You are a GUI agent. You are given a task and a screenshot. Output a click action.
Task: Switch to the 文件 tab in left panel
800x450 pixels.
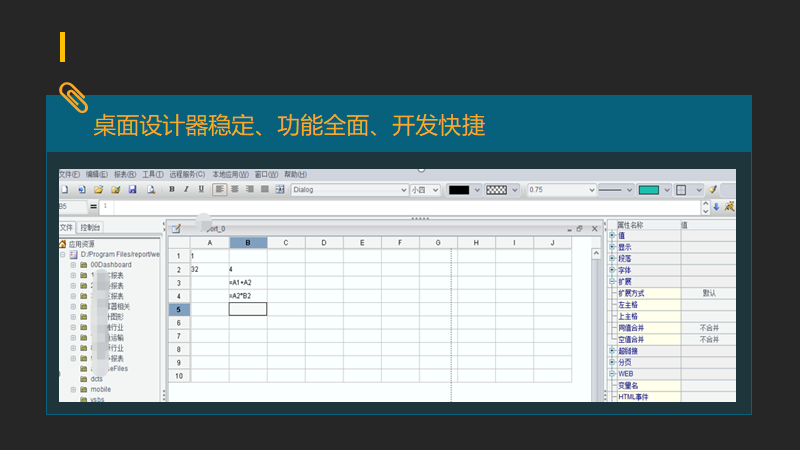[x=67, y=228]
